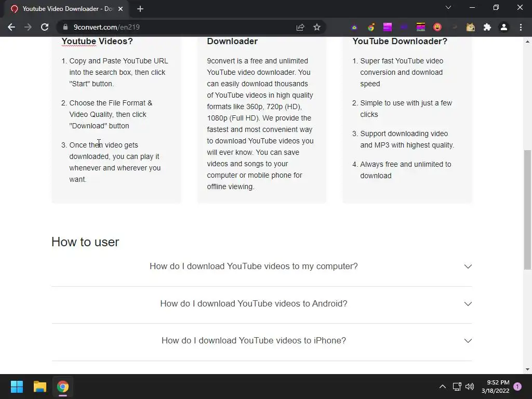Click chevron beside the iPhone download question
532x399 pixels.
[x=468, y=341]
